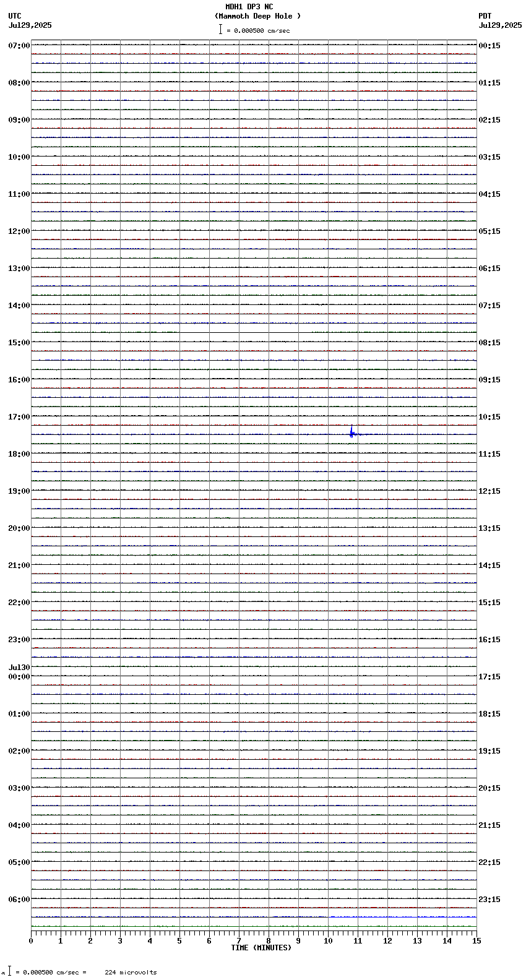Click the Jul30 date change label
Viewport: 526px width, 980px height.
pos(19,668)
